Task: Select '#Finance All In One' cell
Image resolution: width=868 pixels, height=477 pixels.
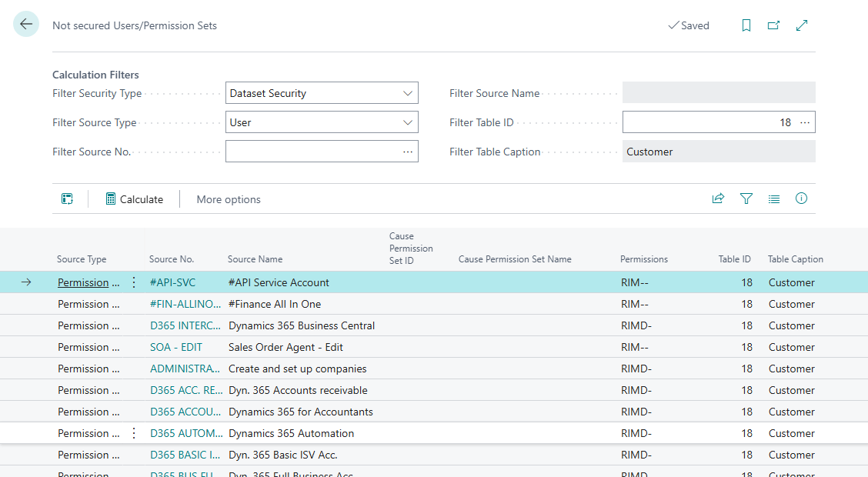Action: [275, 304]
